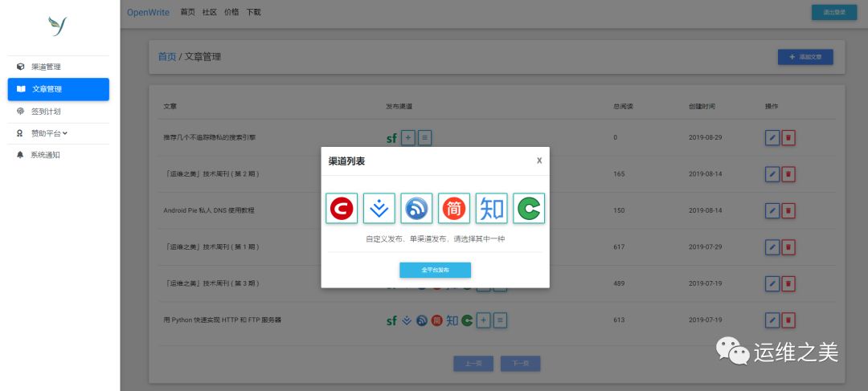Edit the 技术周刊 第 2 期 article
Image resolution: width=868 pixels, height=391 pixels.
[x=772, y=174]
